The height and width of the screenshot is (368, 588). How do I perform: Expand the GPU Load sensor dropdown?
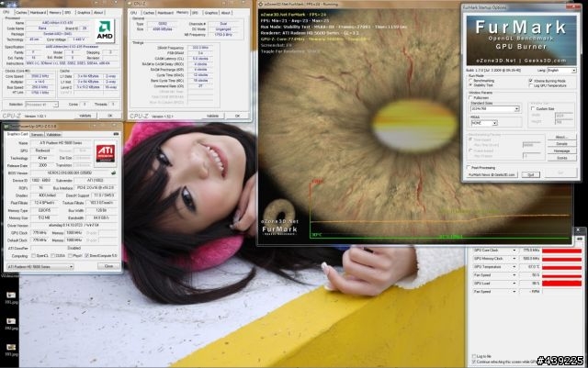click(514, 284)
